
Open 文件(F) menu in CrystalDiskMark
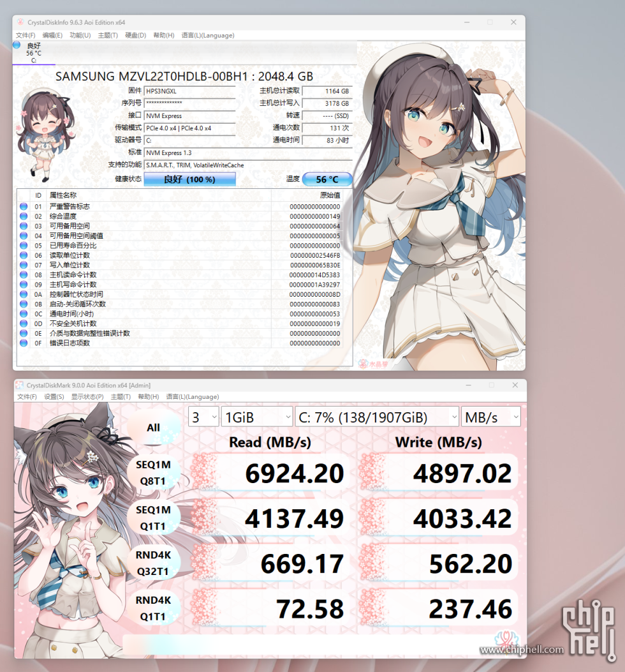coord(27,397)
